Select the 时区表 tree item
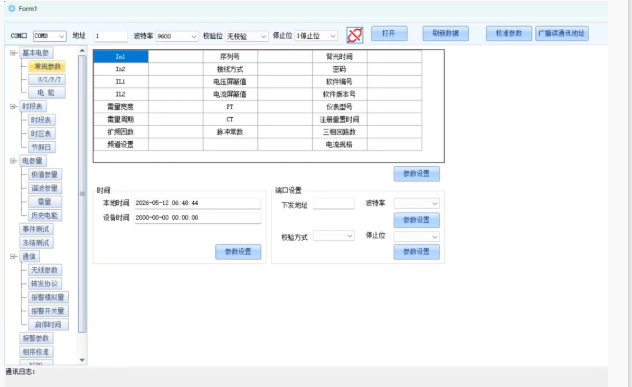Viewport: 632px width, 387px height. point(42,134)
